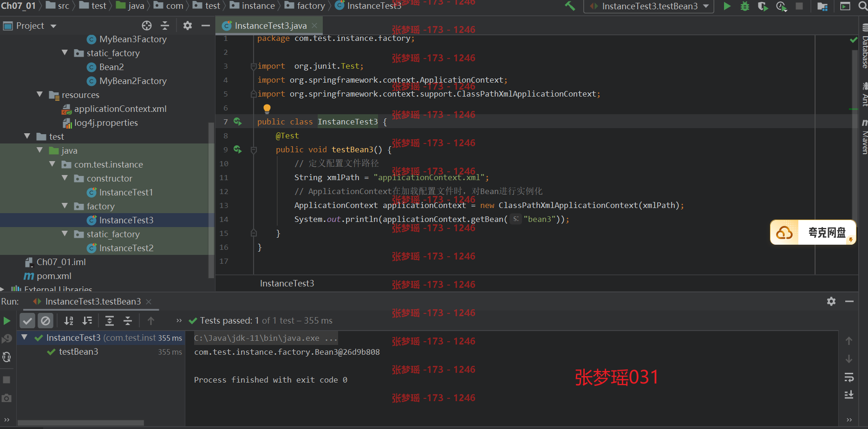Run with coverage shield icon
The height and width of the screenshot is (429, 868).
click(763, 6)
